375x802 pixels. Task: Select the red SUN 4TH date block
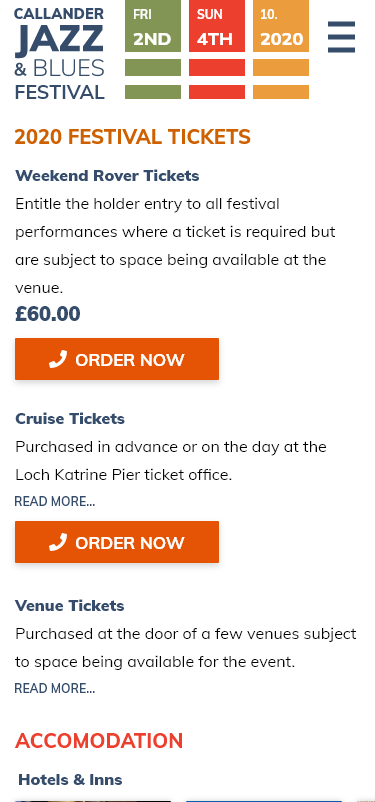click(x=217, y=26)
